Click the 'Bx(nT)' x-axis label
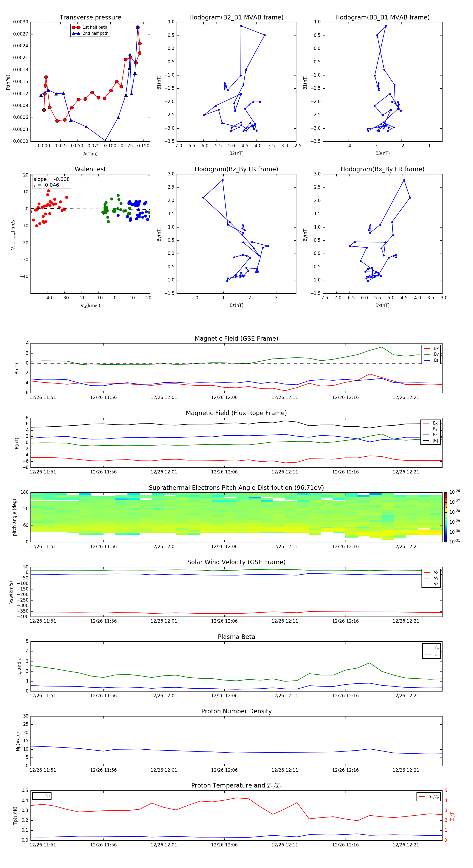 [x=382, y=305]
